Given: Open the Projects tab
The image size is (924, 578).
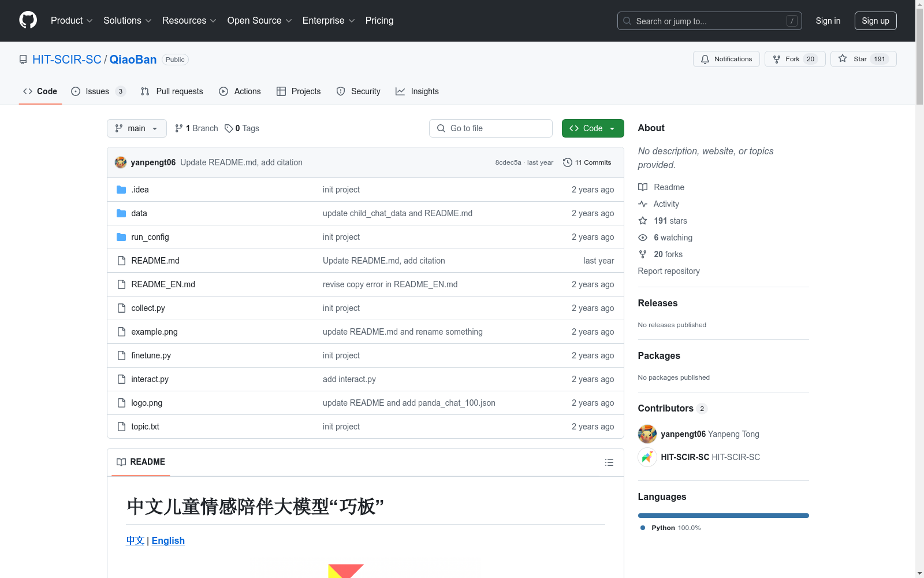Looking at the screenshot, I should (x=299, y=91).
